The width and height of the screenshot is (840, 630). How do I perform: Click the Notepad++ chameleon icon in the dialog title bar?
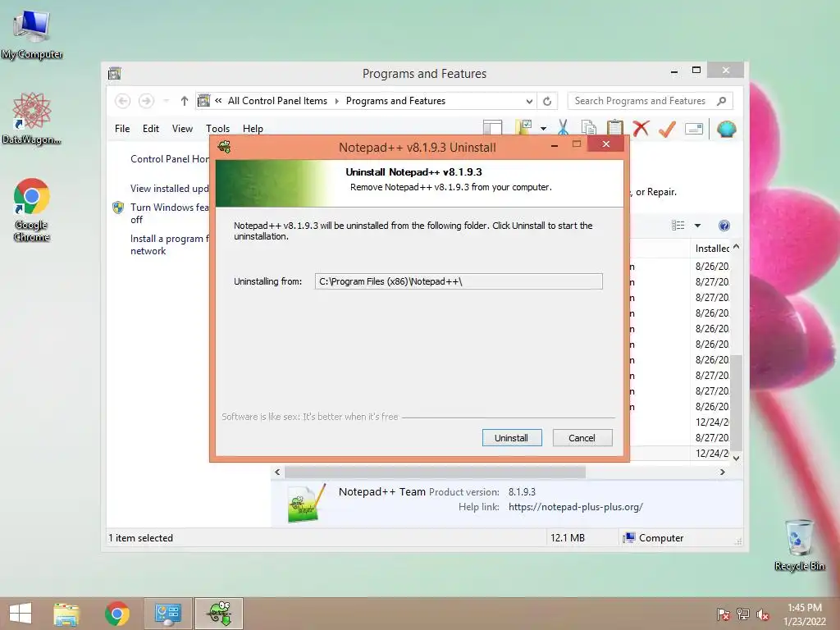tap(225, 147)
